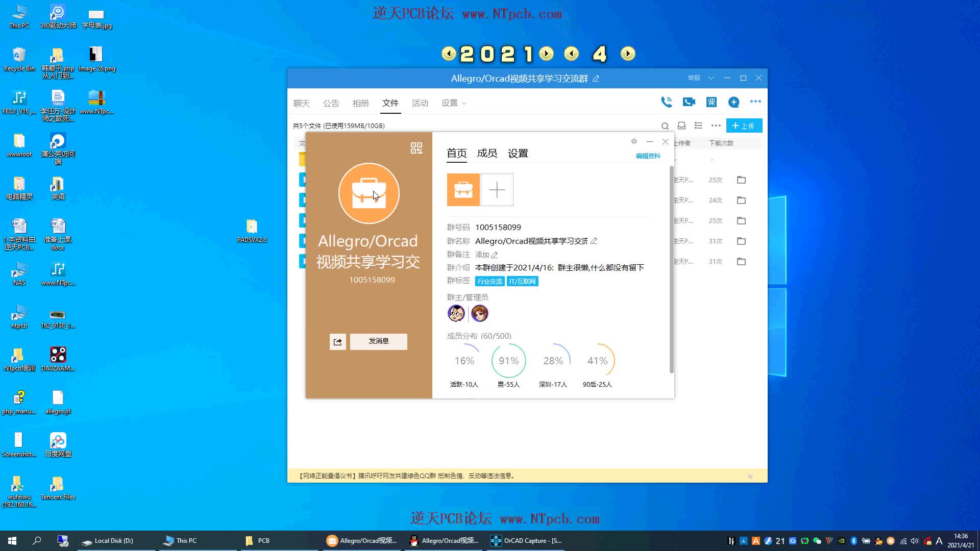The height and width of the screenshot is (551, 980).
Task: Click the 上传 upload button
Action: tap(744, 126)
